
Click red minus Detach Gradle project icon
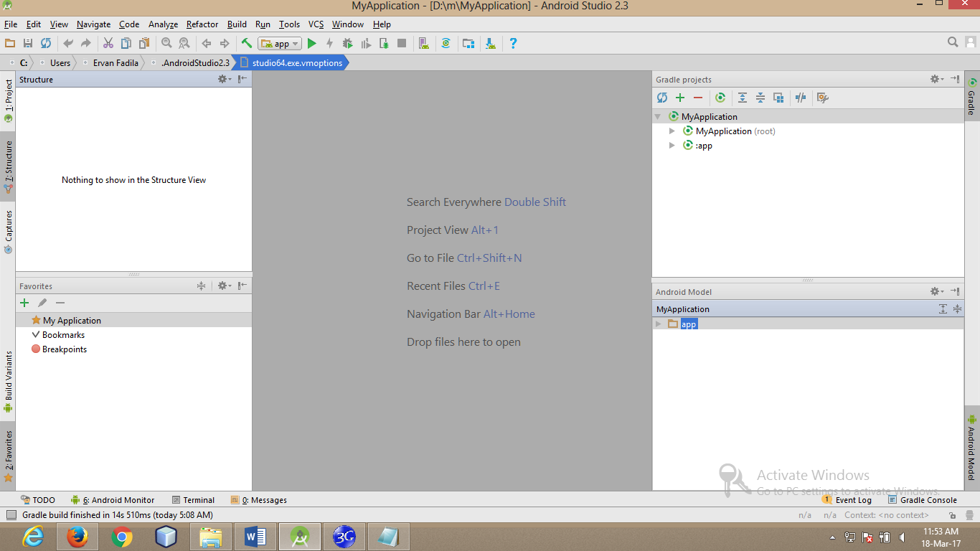click(x=698, y=98)
